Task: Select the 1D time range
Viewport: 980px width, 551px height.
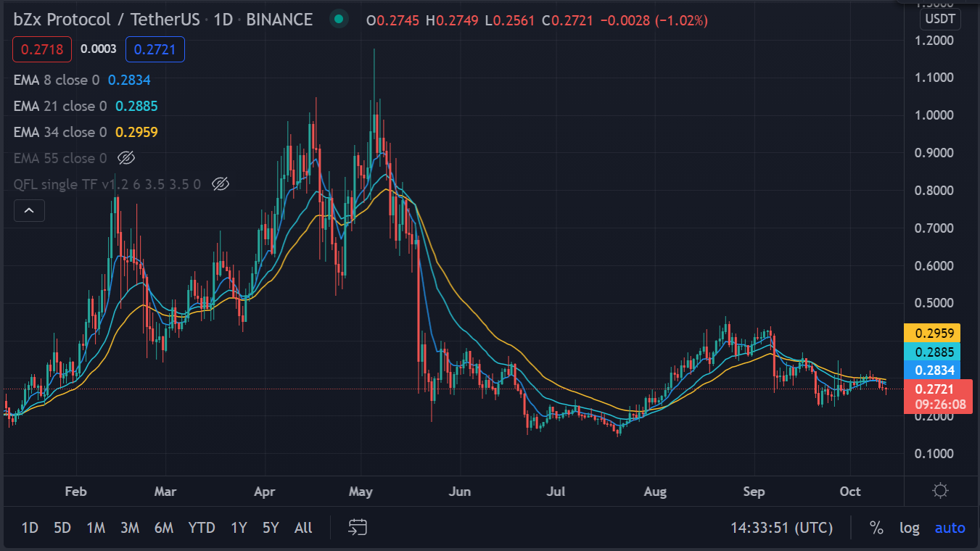Action: pyautogui.click(x=30, y=528)
